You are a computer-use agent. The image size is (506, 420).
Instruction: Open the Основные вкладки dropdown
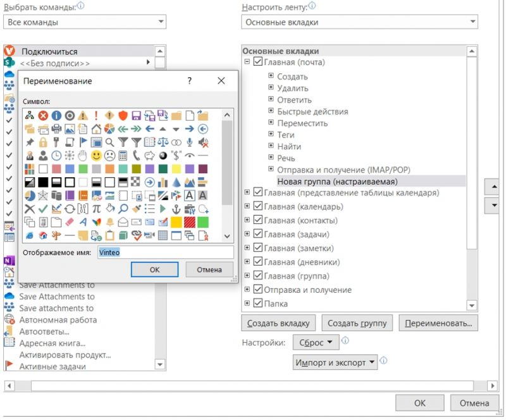click(x=359, y=22)
